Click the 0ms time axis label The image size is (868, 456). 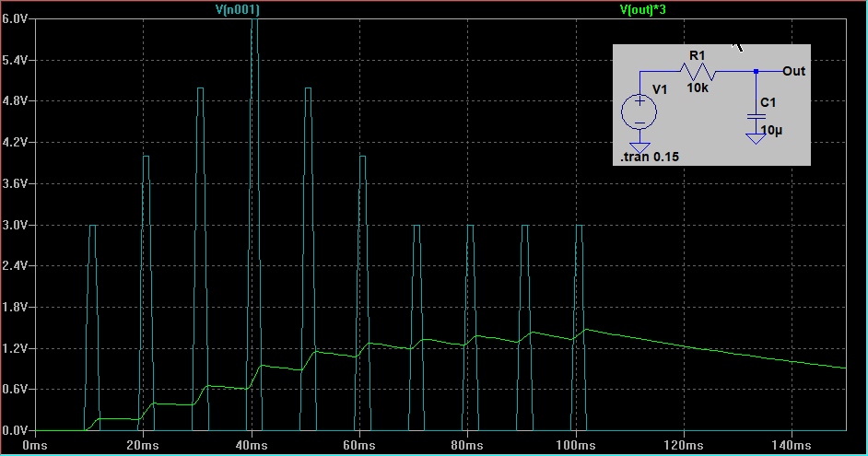(34, 445)
